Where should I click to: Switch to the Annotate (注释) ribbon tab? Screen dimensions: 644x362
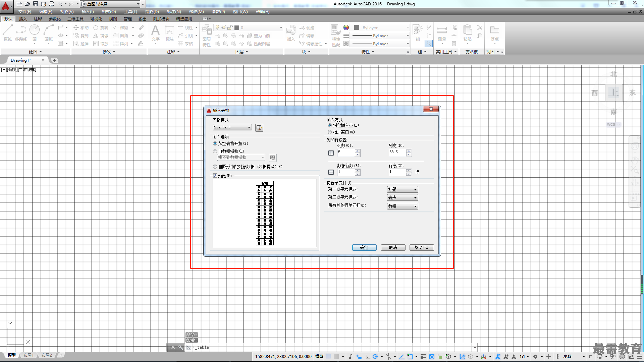[x=38, y=19]
